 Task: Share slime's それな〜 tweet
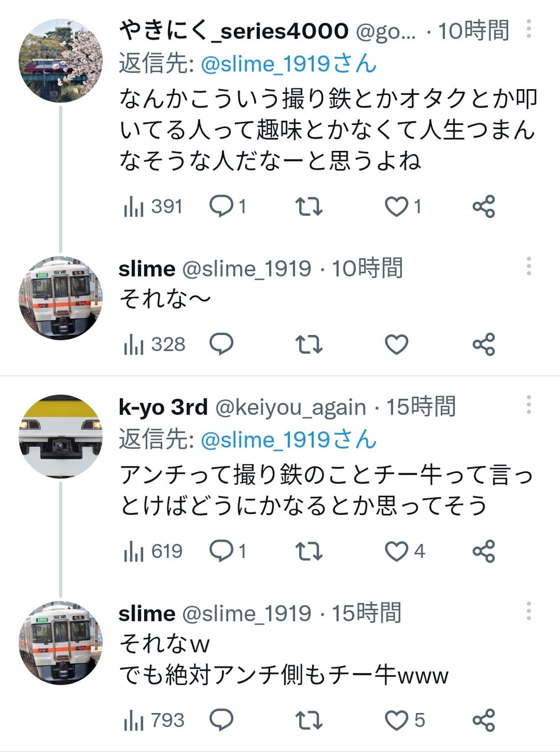tap(483, 344)
